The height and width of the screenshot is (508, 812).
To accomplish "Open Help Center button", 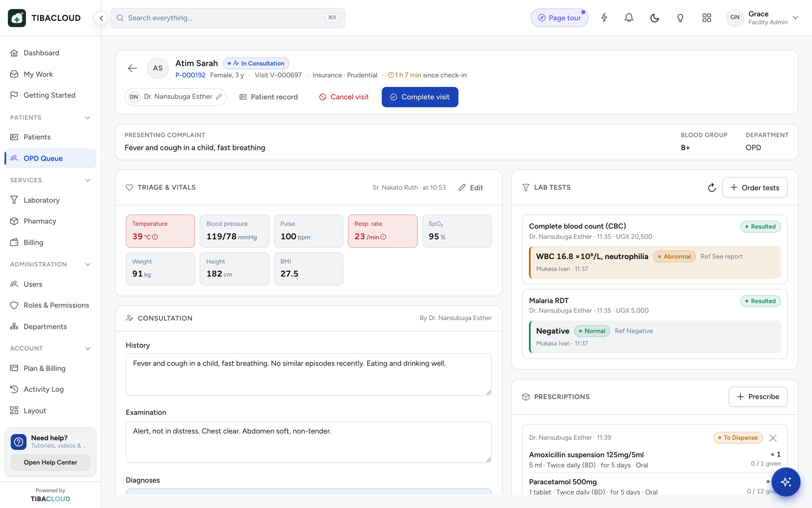I will coord(50,462).
